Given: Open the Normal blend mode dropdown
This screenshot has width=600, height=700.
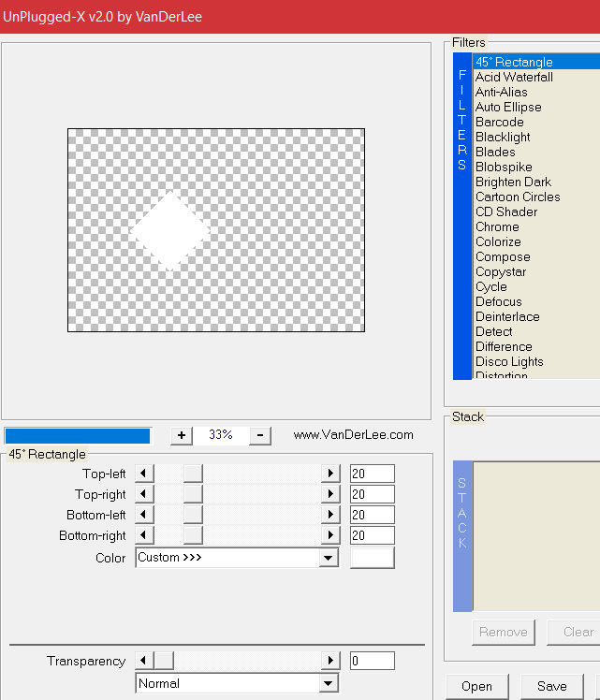Looking at the screenshot, I should coord(328,684).
